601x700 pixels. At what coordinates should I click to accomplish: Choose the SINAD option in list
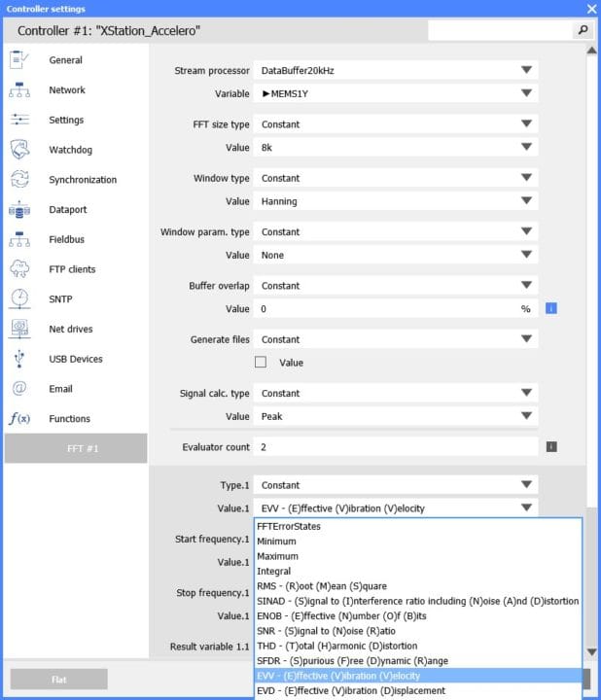pyautogui.click(x=418, y=601)
